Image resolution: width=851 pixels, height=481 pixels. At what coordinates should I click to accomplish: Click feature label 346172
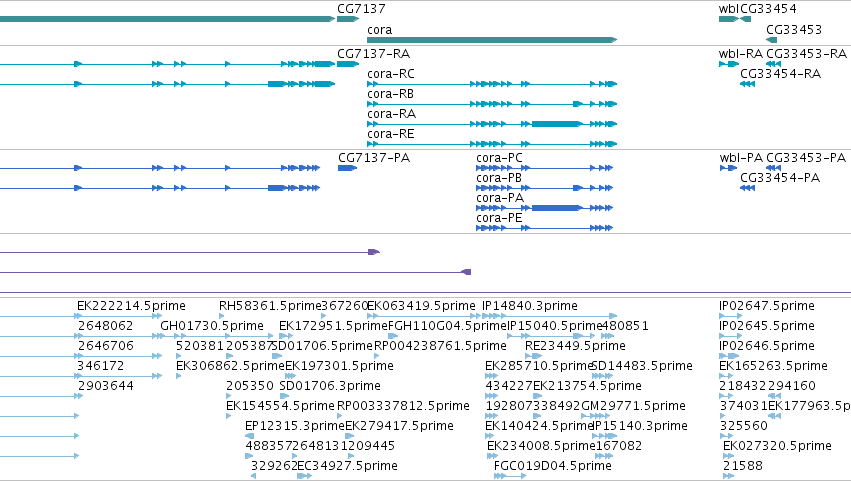101,366
